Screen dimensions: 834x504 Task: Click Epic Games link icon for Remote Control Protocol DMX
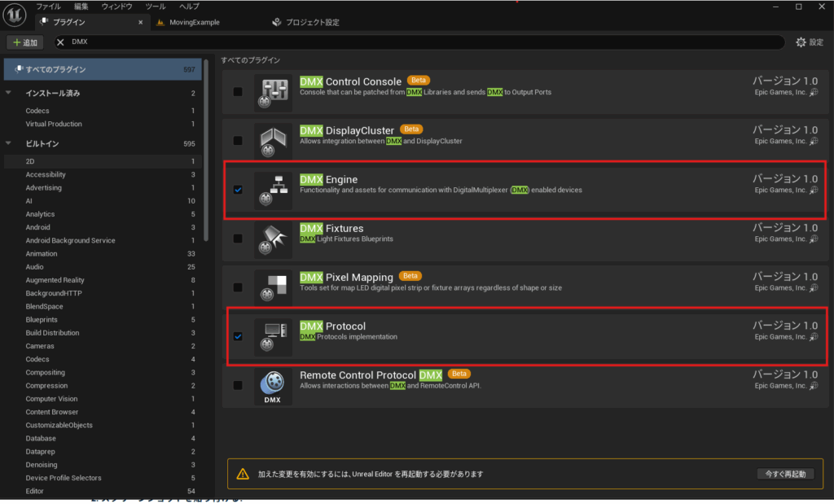coord(814,386)
